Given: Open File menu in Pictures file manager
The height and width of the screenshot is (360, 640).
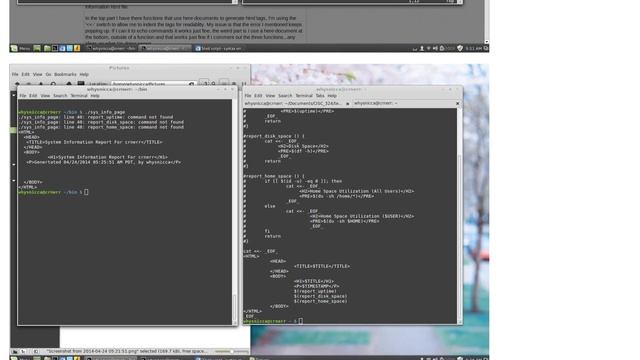Looking at the screenshot, I should [x=15, y=74].
